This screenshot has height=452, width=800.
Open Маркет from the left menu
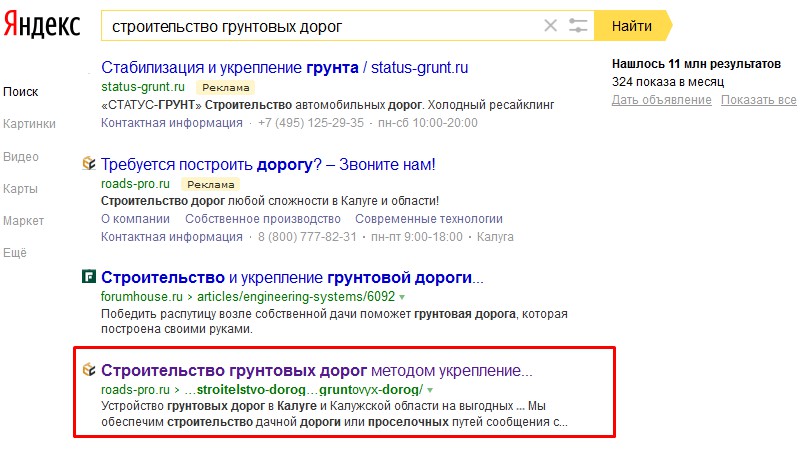pos(23,221)
